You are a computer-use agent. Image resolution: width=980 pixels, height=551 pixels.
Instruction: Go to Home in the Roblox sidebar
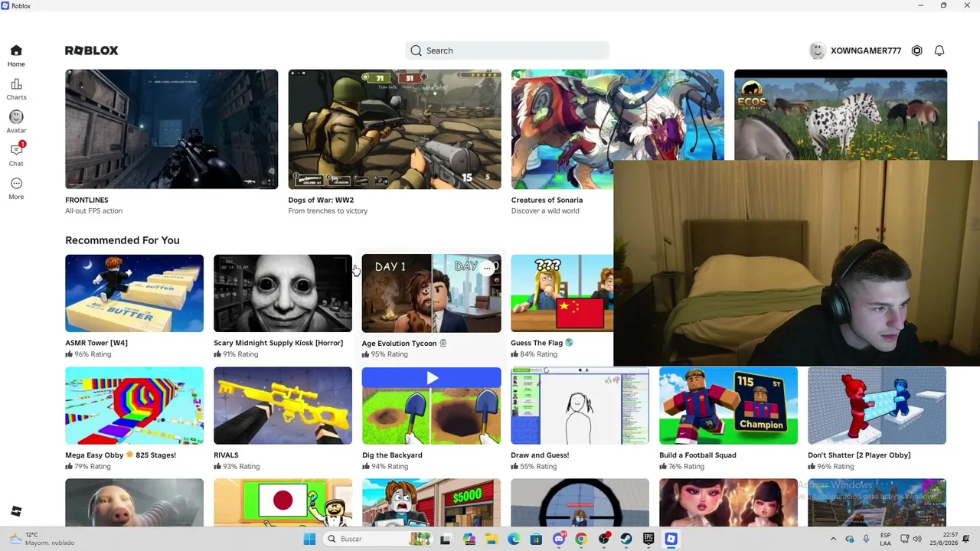pyautogui.click(x=16, y=56)
